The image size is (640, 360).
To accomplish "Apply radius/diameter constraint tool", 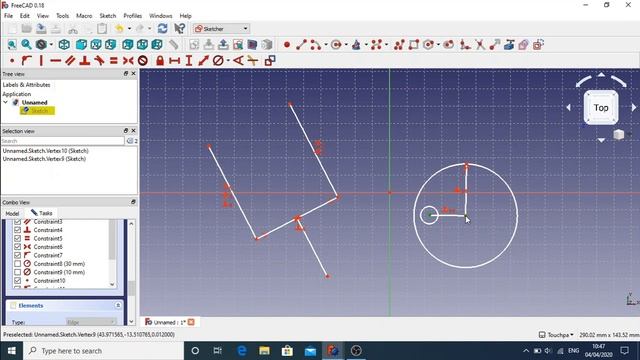I will pyautogui.click(x=218, y=61).
